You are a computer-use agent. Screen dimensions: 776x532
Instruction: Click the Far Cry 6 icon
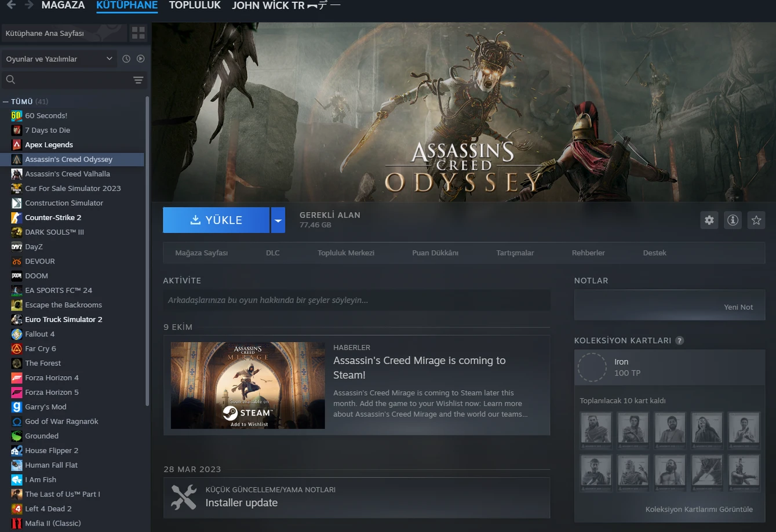(x=17, y=348)
